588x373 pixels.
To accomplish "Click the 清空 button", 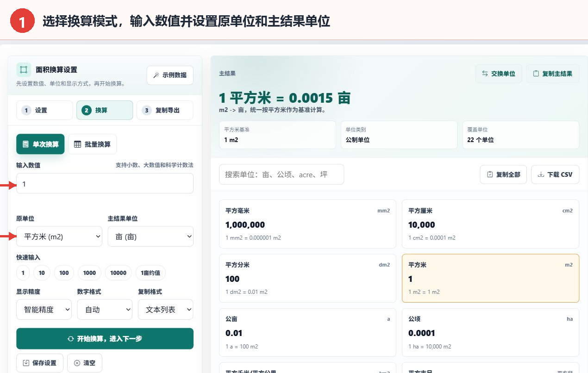I will pyautogui.click(x=85, y=363).
